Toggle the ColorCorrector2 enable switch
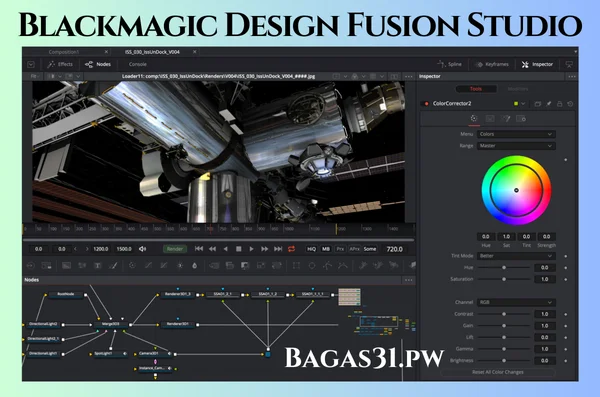This screenshot has height=397, width=600. 426,104
